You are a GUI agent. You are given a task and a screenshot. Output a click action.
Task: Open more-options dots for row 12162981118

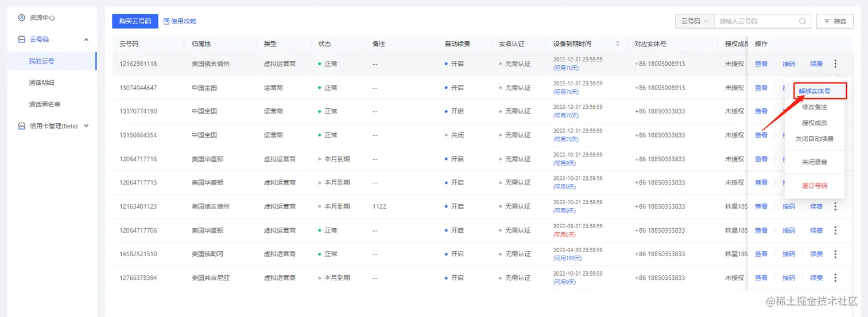coord(835,64)
